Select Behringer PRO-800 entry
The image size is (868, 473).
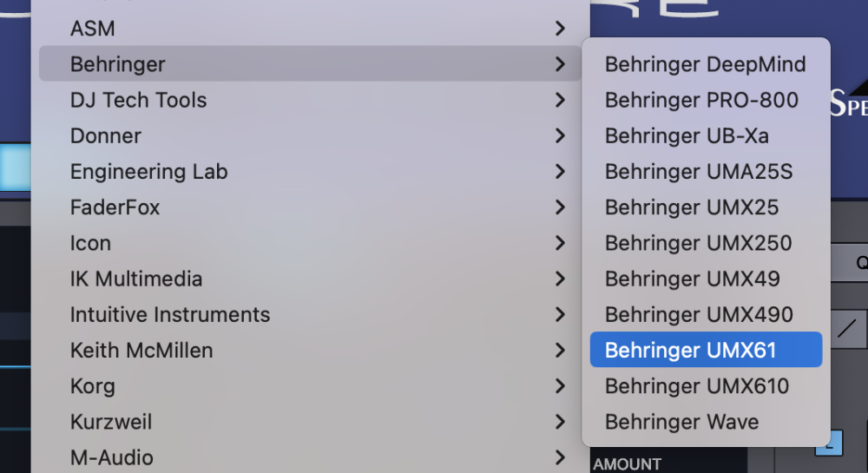701,100
